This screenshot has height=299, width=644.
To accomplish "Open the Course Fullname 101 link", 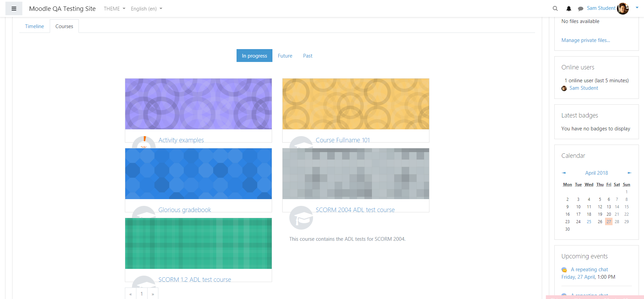I will (343, 140).
